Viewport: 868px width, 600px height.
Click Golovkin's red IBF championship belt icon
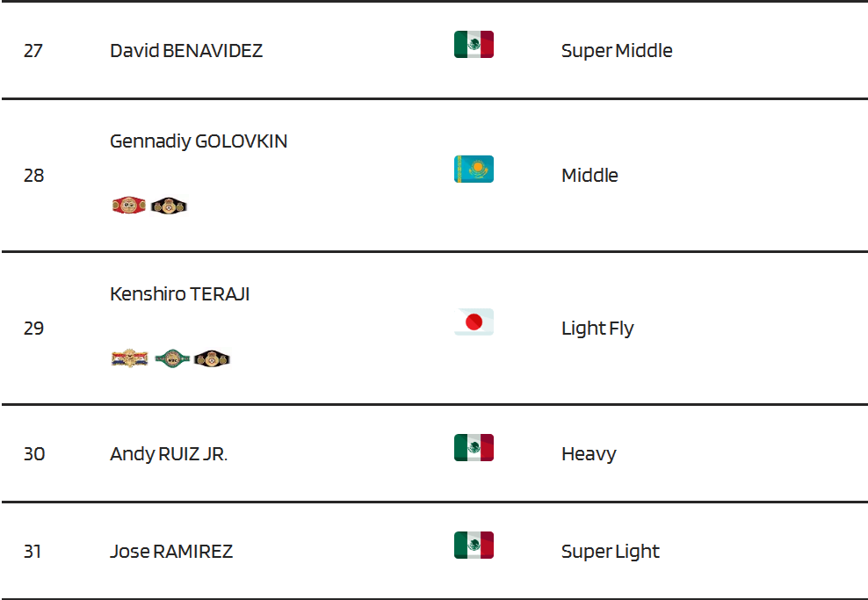tap(129, 206)
